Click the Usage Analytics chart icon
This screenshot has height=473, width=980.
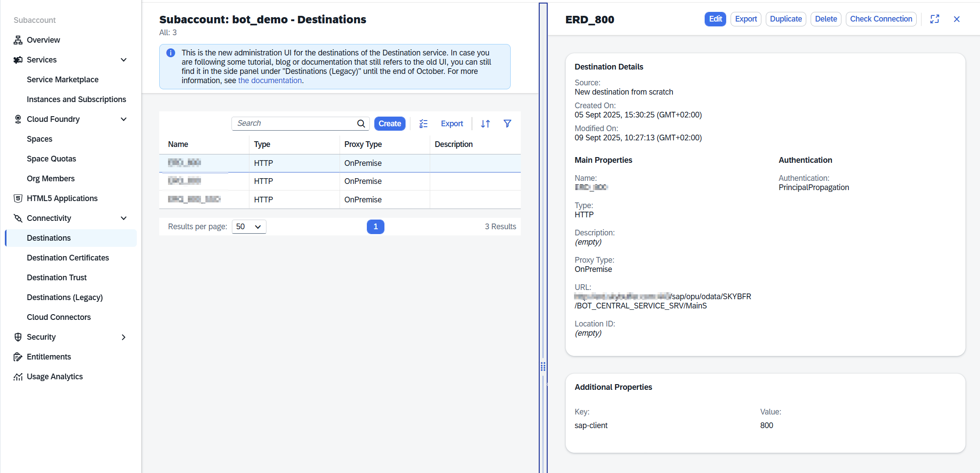18,377
